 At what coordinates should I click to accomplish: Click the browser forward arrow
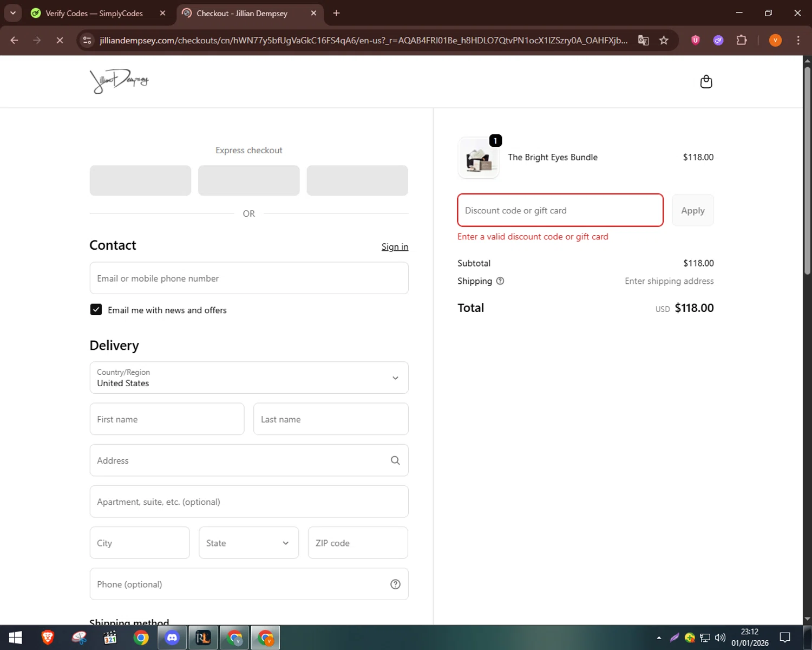click(x=37, y=40)
